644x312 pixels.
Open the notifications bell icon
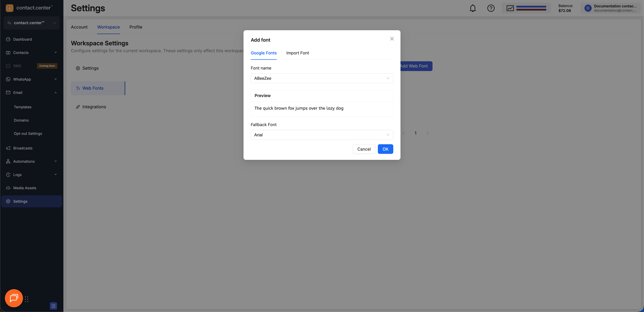click(x=472, y=8)
